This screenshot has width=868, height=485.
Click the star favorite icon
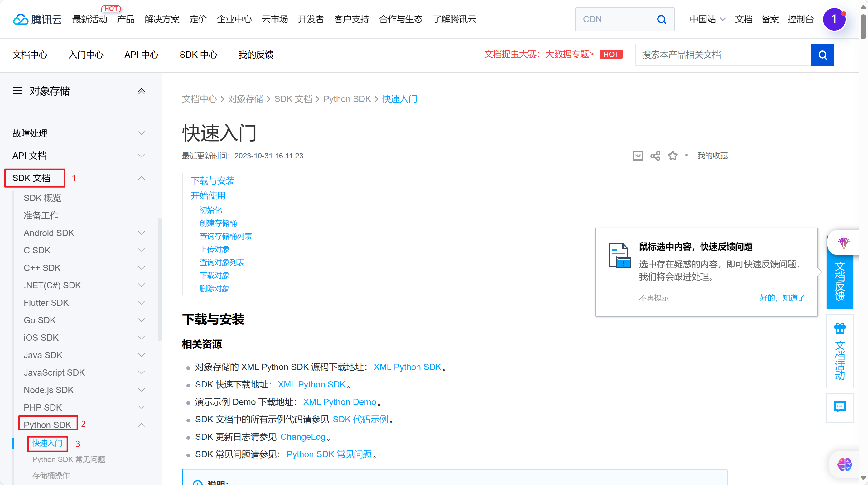click(673, 156)
